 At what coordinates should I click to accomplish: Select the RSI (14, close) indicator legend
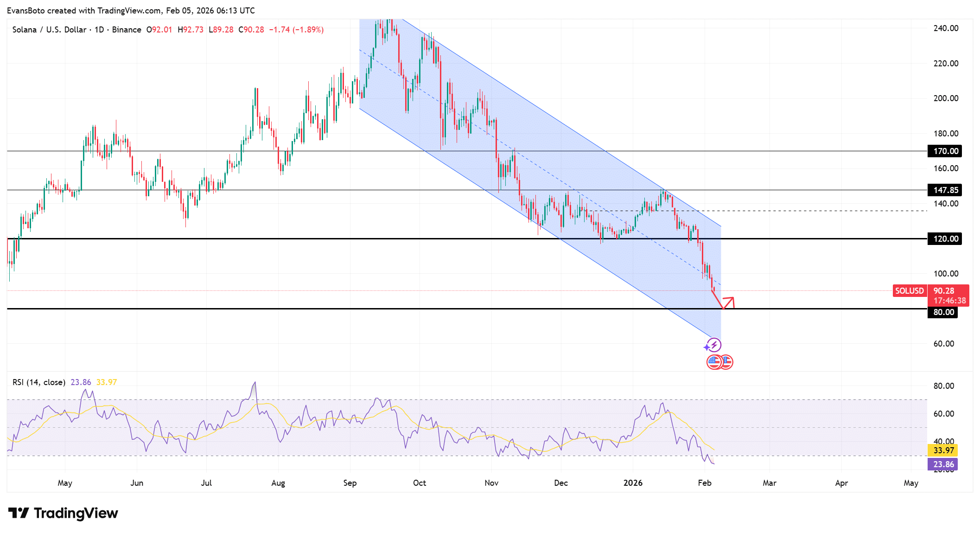(x=38, y=382)
